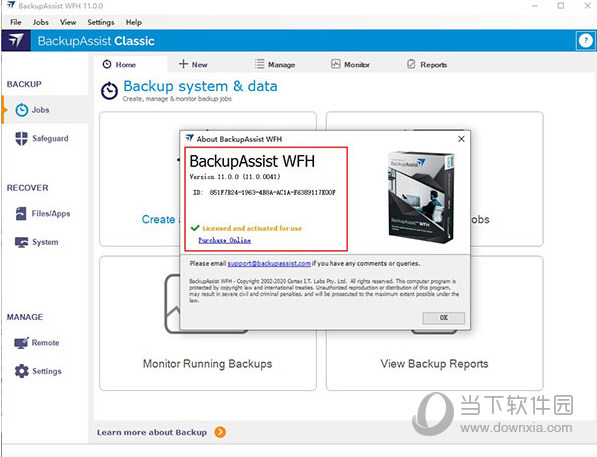Click the large clock icon beside page heading

coord(110,91)
